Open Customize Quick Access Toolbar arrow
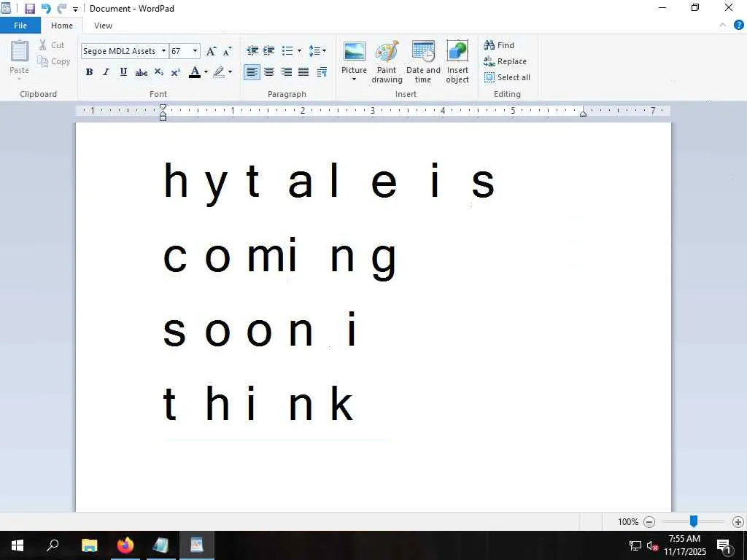 [75, 9]
